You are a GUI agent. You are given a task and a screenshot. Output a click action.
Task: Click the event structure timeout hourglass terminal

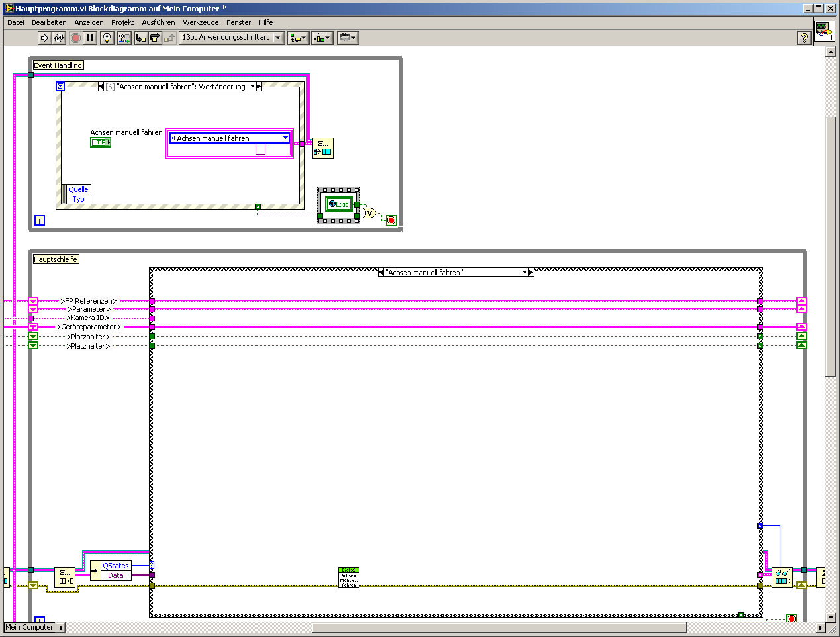[x=60, y=86]
